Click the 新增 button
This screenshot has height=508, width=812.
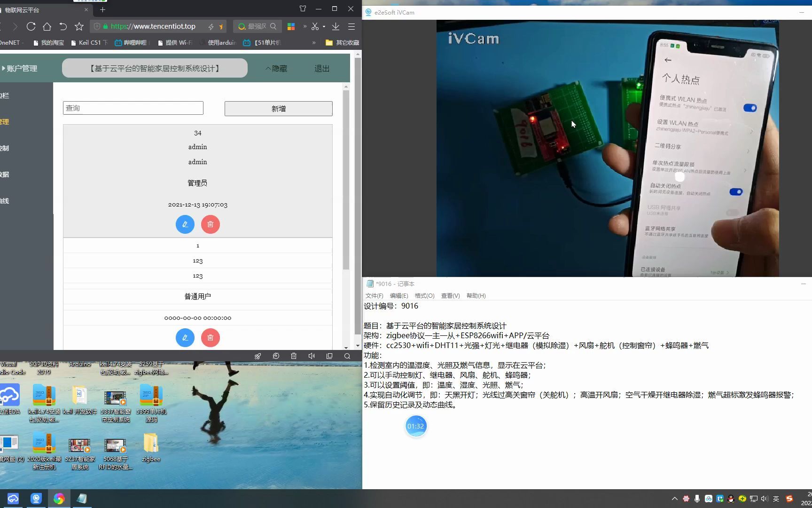[279, 109]
